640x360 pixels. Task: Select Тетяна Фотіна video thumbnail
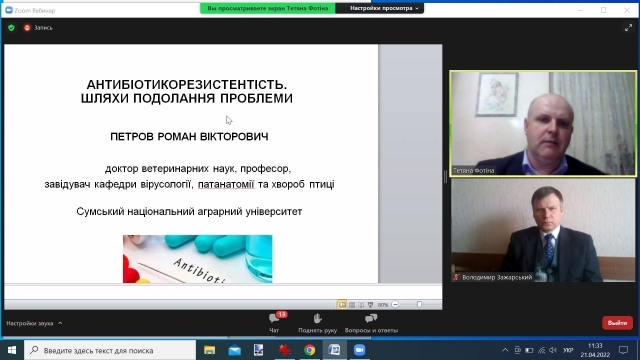[543, 123]
